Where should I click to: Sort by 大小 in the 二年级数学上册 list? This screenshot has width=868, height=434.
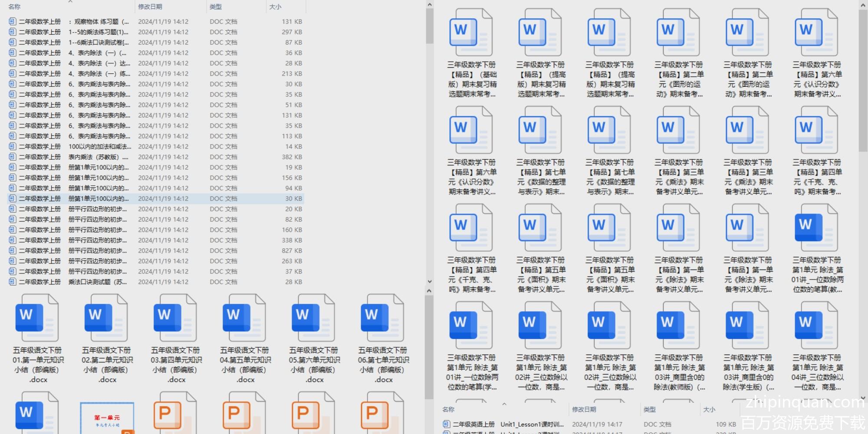tap(275, 7)
